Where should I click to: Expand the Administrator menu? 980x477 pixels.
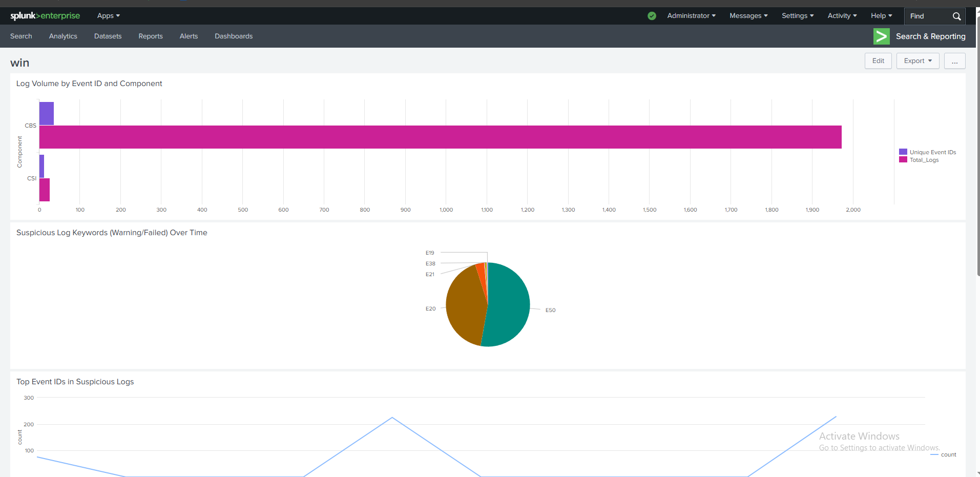691,16
